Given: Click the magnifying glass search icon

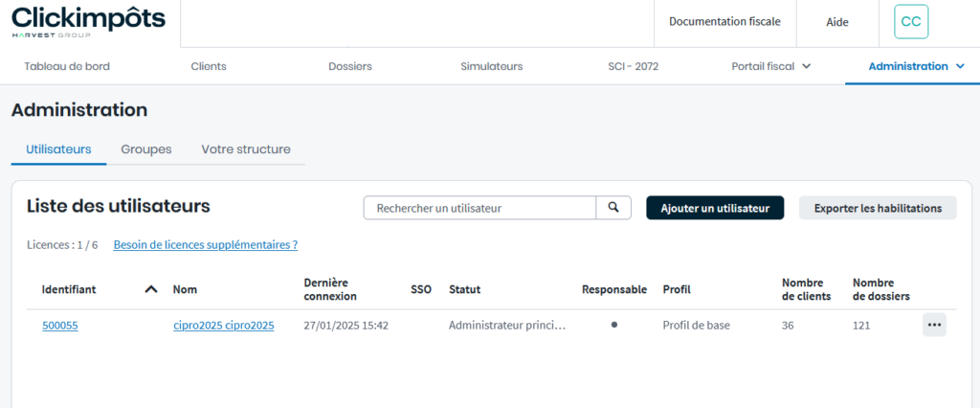Looking at the screenshot, I should pyautogui.click(x=613, y=208).
